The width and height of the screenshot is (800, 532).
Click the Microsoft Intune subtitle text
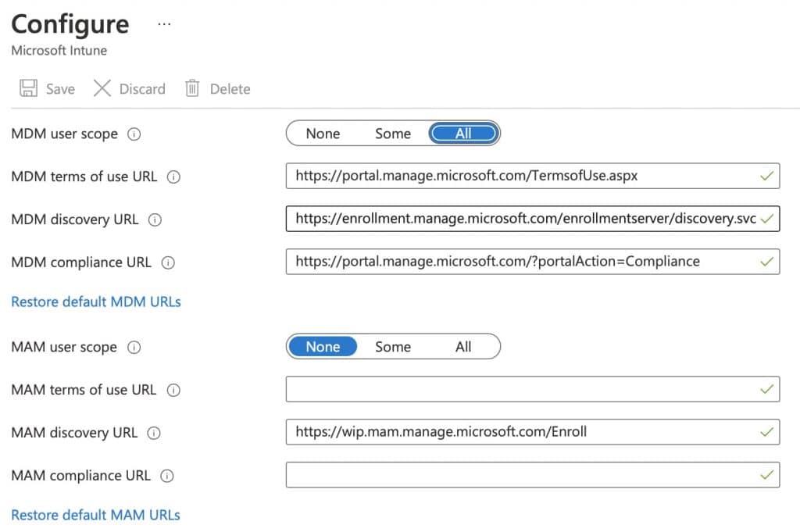coord(59,51)
